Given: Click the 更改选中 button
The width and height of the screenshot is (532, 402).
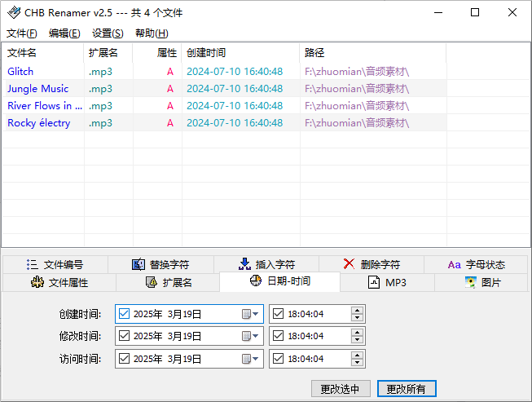Looking at the screenshot, I should [x=341, y=388].
